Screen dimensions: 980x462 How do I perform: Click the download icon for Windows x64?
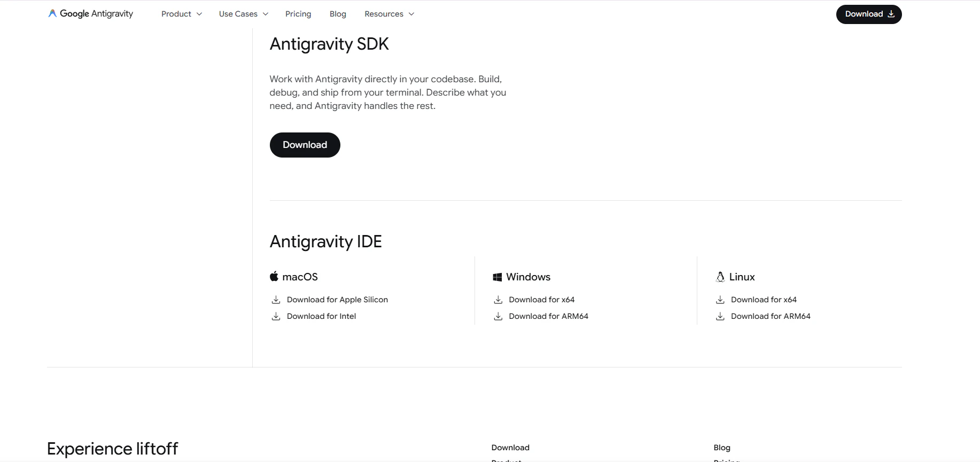point(498,300)
